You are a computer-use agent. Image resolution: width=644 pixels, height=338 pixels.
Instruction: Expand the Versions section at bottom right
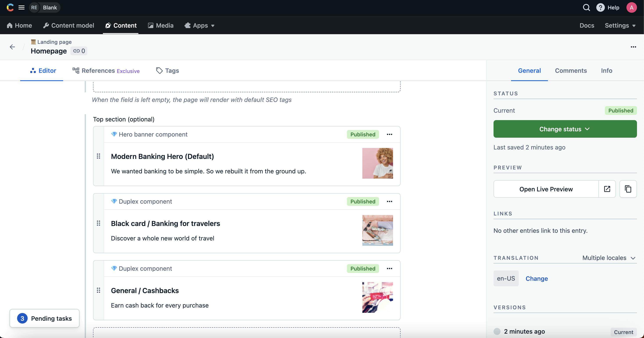(509, 307)
